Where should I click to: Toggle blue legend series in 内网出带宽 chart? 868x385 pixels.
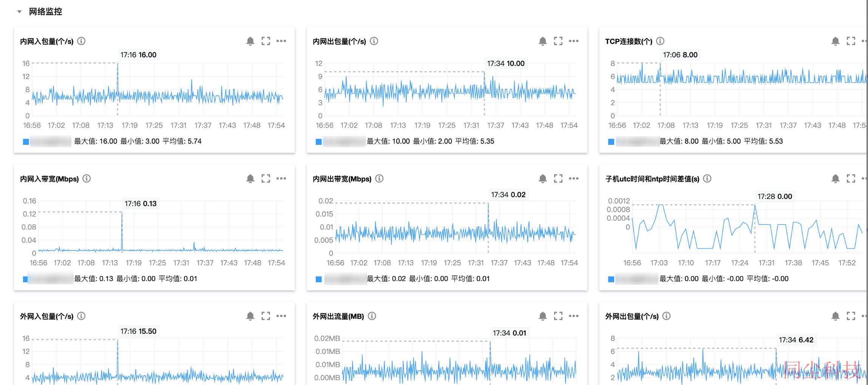tap(319, 279)
